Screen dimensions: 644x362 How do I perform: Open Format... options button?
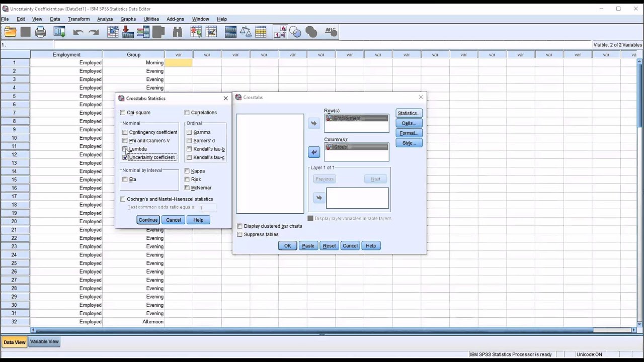click(x=409, y=133)
